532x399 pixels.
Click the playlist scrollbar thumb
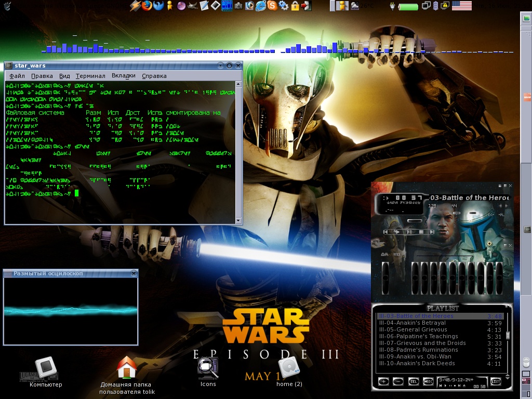coord(508,335)
